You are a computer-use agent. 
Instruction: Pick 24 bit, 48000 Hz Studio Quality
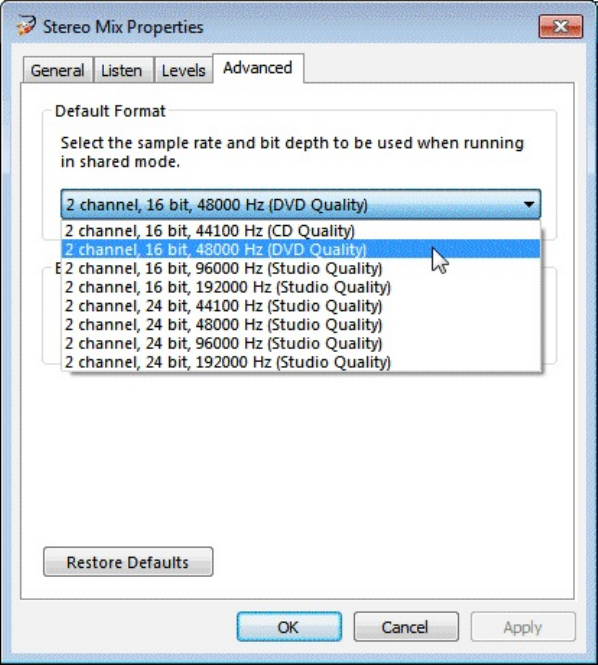point(301,324)
